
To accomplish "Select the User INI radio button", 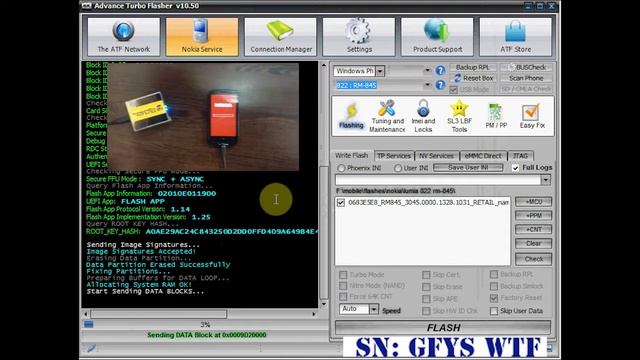I will click(398, 168).
